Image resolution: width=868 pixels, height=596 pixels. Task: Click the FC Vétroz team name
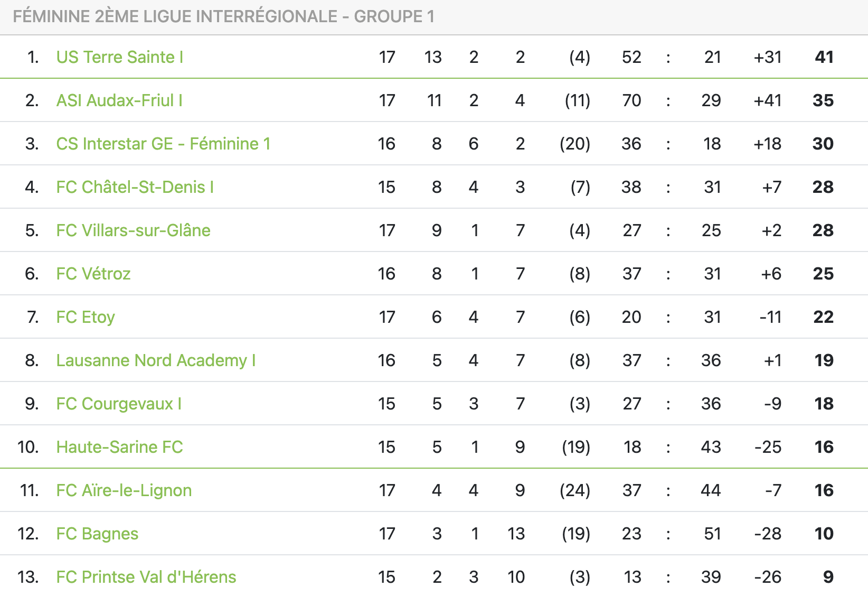93,274
